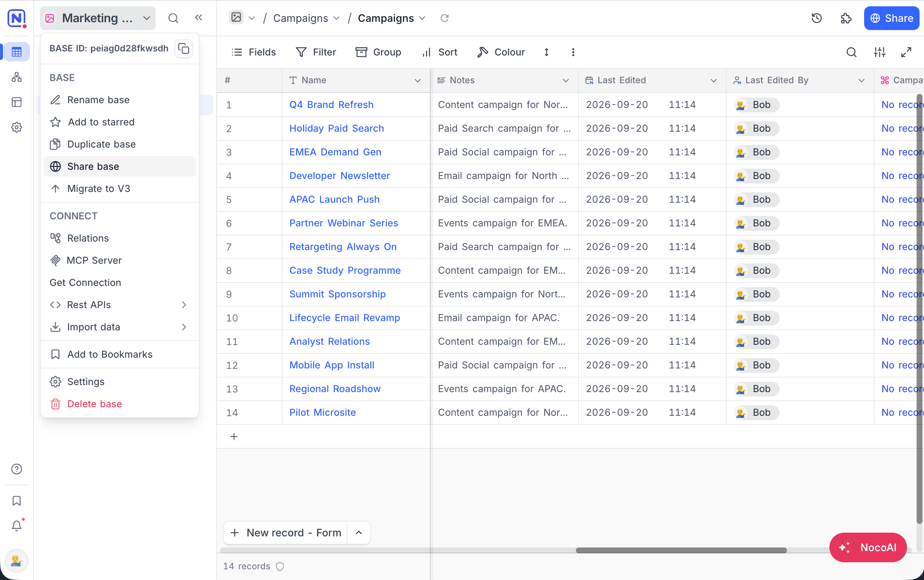This screenshot has height=580, width=924.
Task: Open the Colour toolbar menu
Action: [x=501, y=52]
